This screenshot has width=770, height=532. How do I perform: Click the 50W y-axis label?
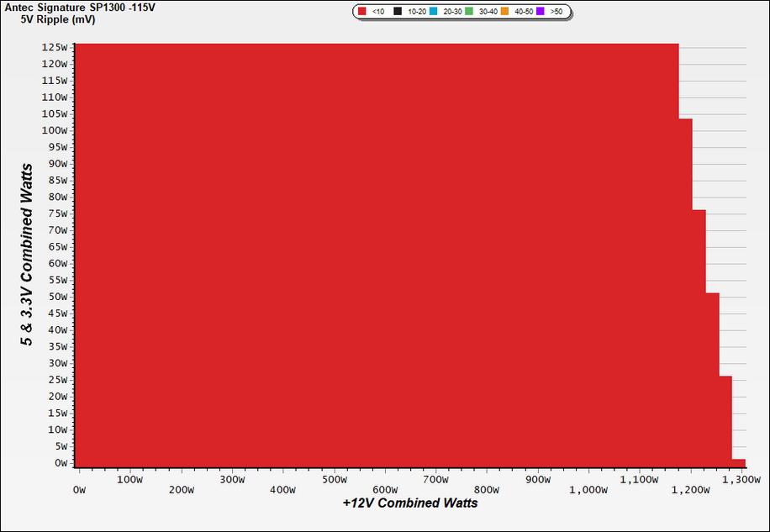coord(57,297)
